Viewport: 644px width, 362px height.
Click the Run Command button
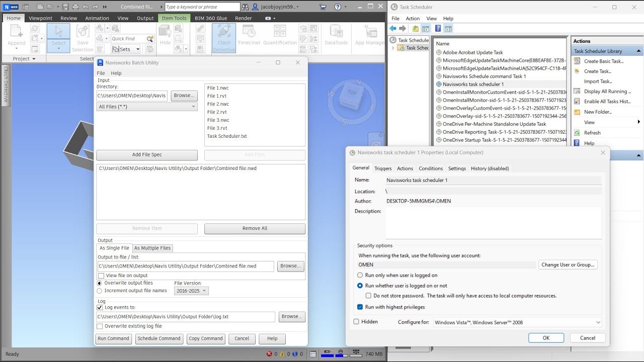113,338
